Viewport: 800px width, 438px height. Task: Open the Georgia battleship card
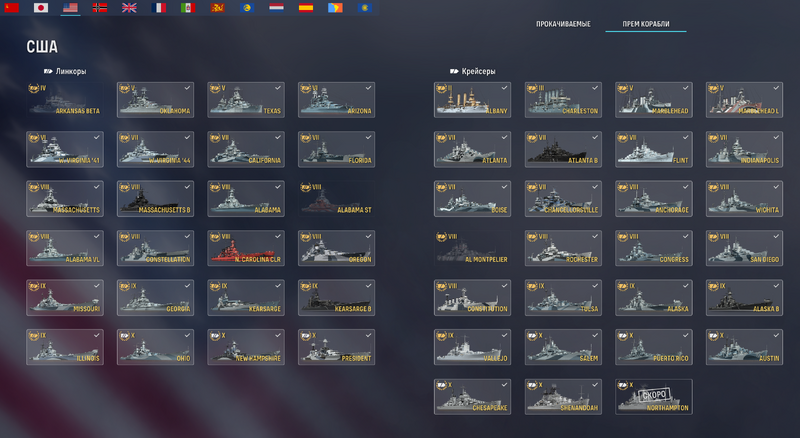[156, 298]
